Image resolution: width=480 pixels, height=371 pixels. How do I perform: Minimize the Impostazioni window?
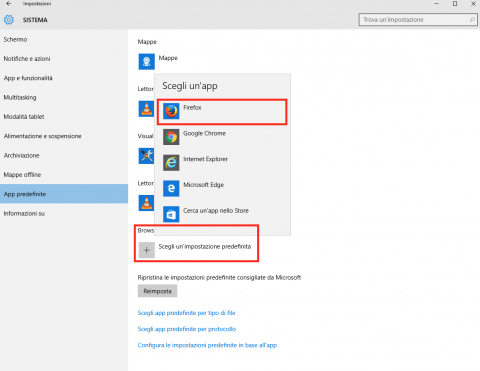[436, 4]
